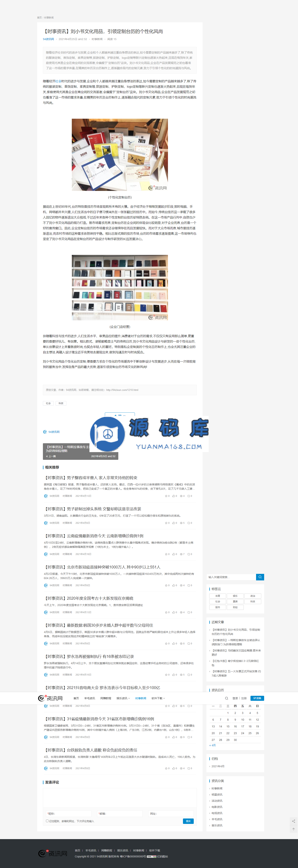Screen dimensions: 298x868
Task: Click the 企业门店经营 storefront shelf photo
Action: point(120,287)
